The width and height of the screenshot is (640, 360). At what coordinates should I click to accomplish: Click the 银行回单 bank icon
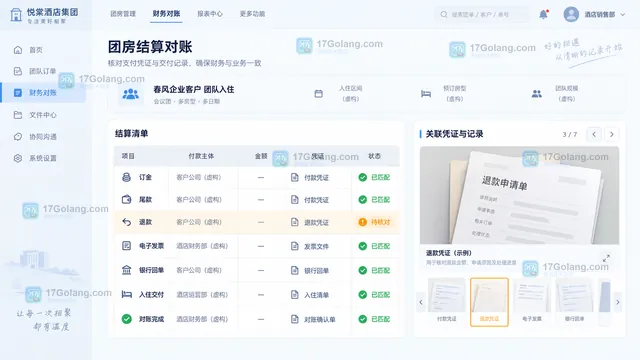pyautogui.click(x=127, y=270)
